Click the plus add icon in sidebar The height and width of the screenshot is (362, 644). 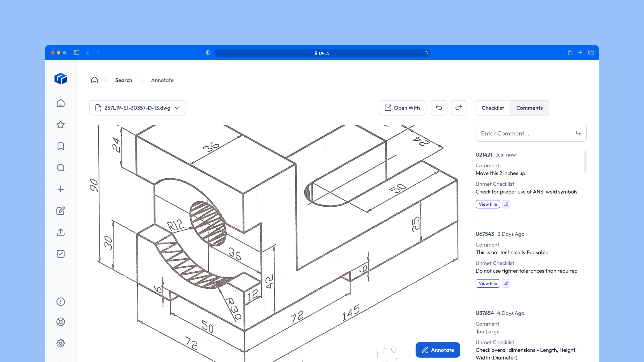pos(61,189)
